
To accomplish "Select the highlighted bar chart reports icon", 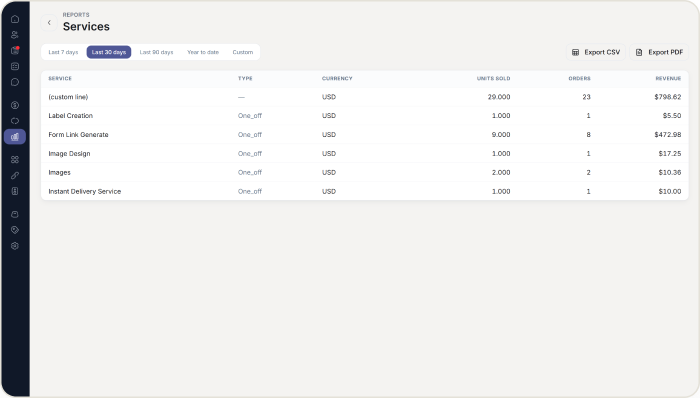I will click(x=15, y=137).
